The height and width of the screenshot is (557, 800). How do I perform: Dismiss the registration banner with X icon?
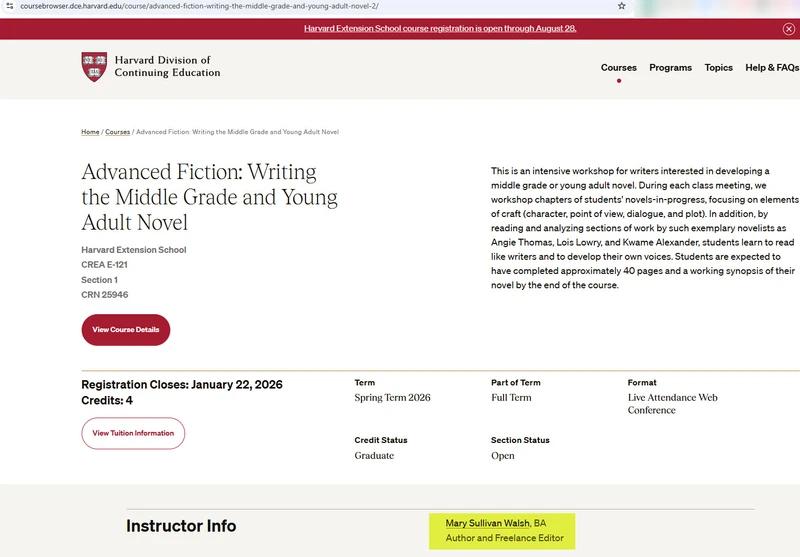tap(788, 29)
